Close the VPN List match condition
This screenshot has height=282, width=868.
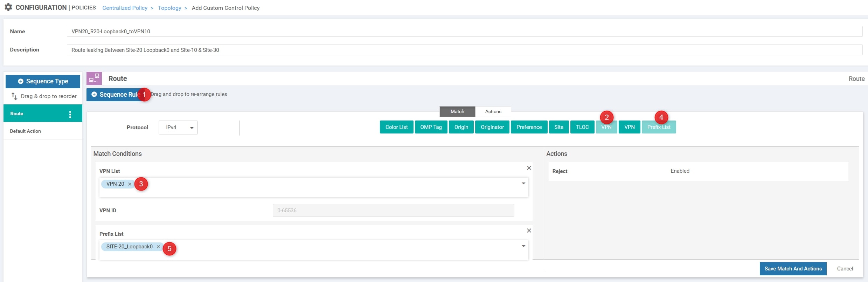pos(529,168)
